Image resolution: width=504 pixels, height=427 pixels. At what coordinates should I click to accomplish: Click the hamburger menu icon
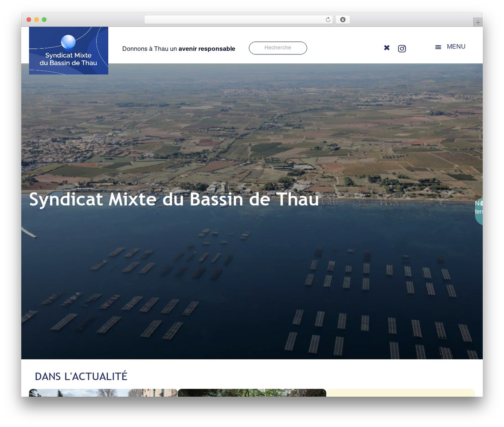(x=438, y=47)
